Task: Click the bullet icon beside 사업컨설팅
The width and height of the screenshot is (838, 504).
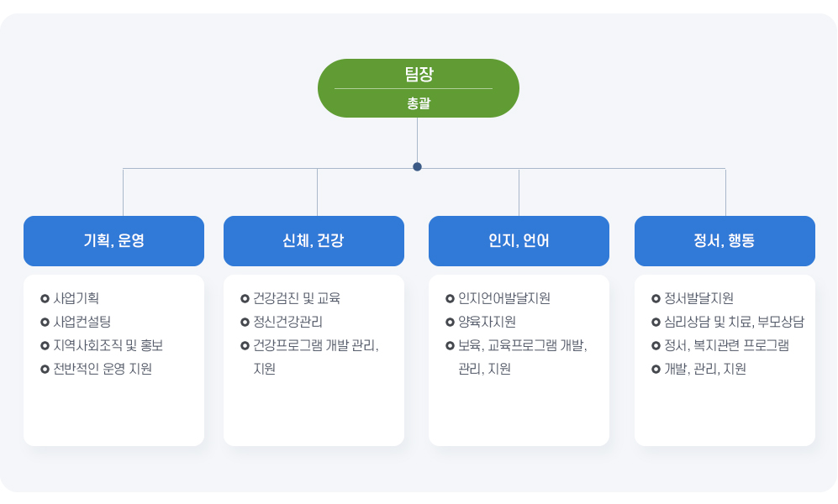Action: tap(45, 322)
